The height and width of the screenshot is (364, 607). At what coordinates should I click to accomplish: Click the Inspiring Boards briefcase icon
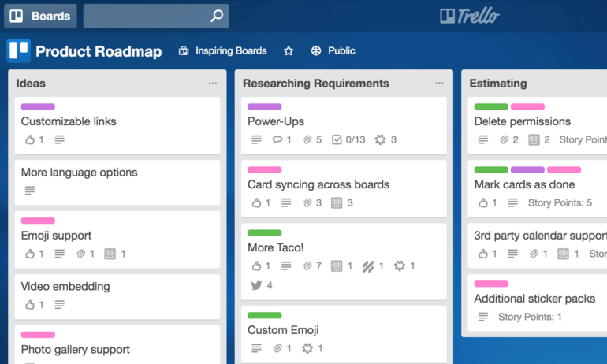184,50
